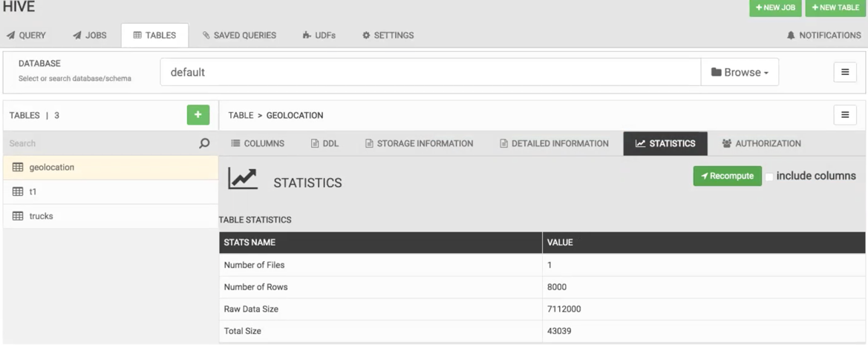Click the notifications bell icon
The height and width of the screenshot is (345, 868).
pyautogui.click(x=791, y=36)
